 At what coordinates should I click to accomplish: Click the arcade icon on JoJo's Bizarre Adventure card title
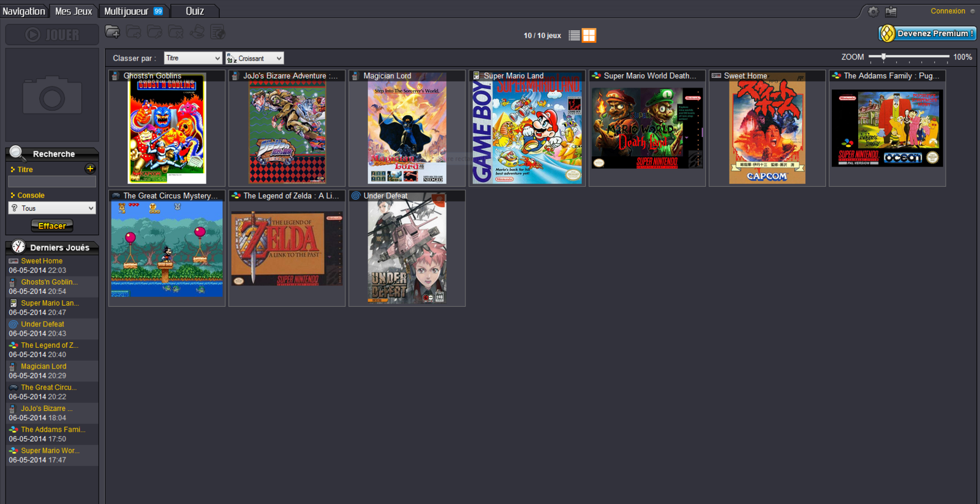click(x=235, y=76)
